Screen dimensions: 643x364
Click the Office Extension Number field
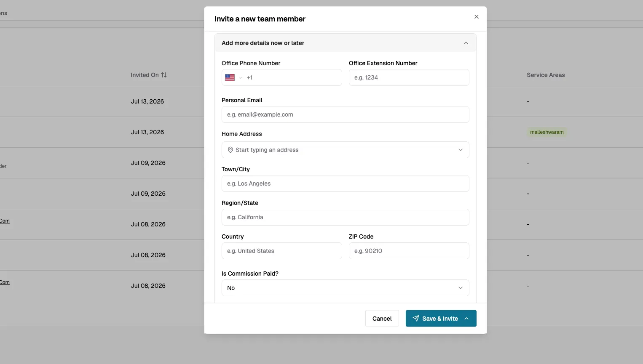[409, 77]
